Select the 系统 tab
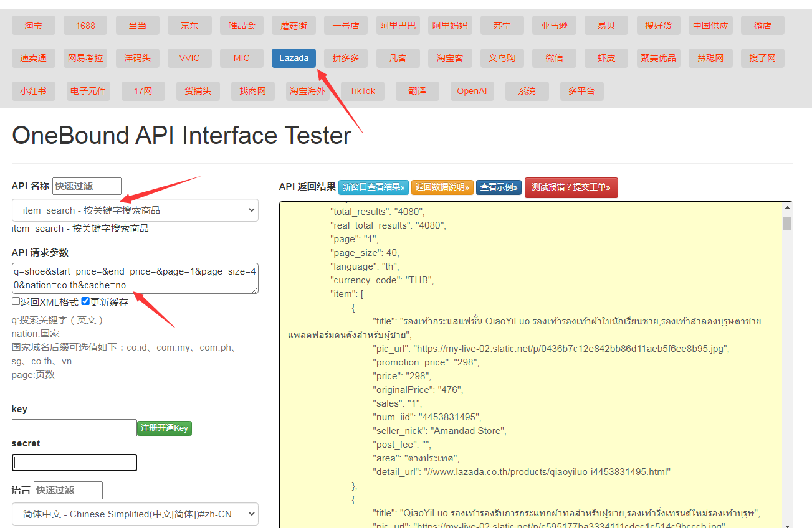Viewport: 812px width, 528px height. [x=527, y=91]
